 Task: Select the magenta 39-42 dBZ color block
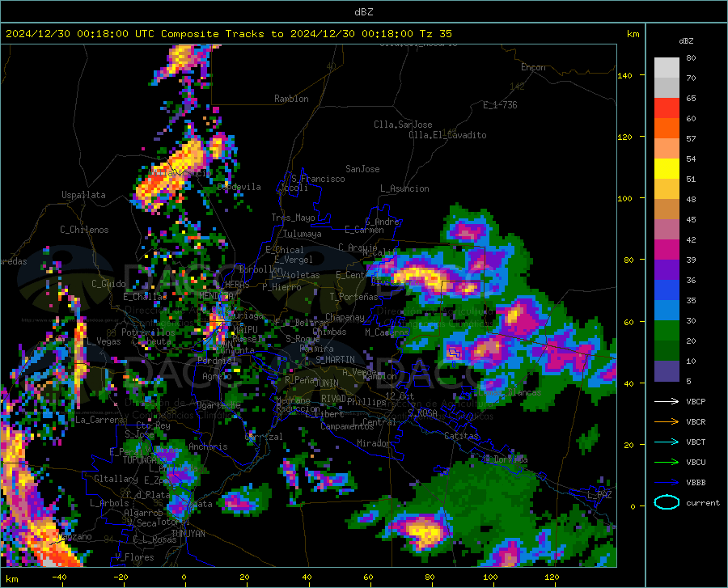[x=667, y=250]
